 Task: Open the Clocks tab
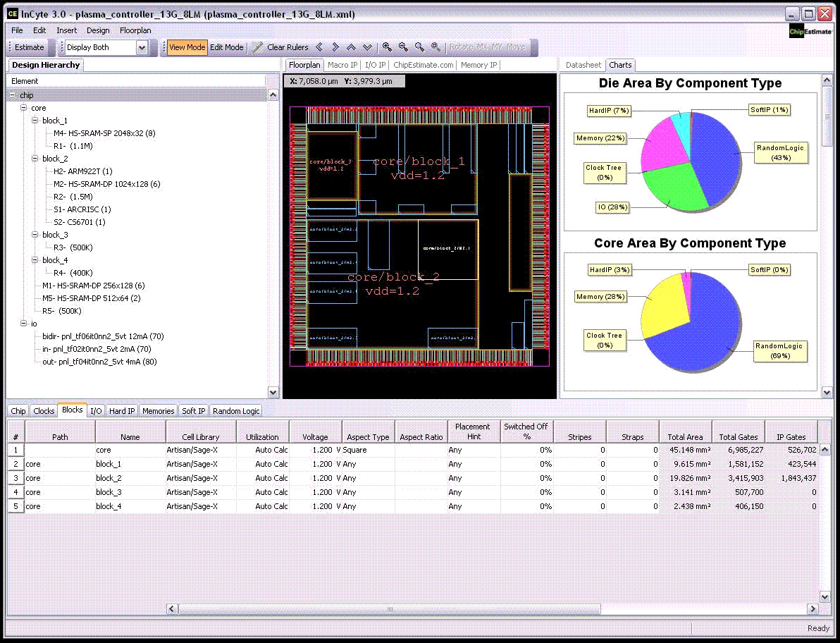click(44, 411)
